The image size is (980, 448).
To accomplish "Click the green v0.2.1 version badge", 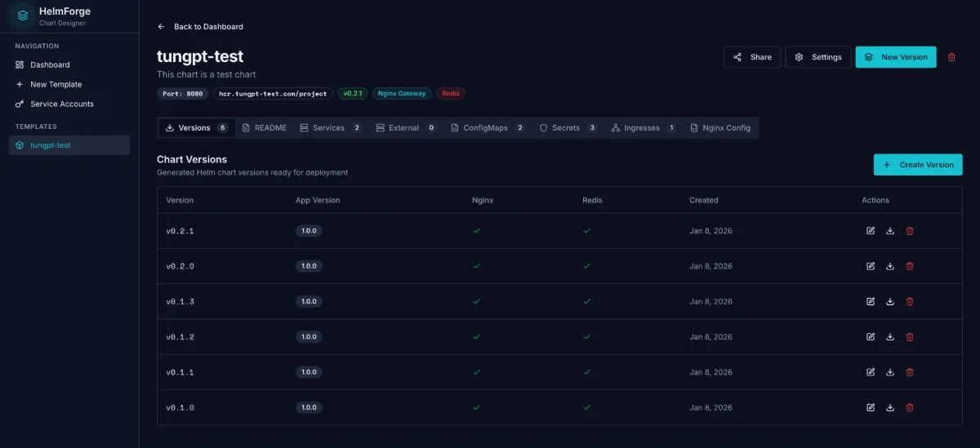I will pyautogui.click(x=352, y=94).
